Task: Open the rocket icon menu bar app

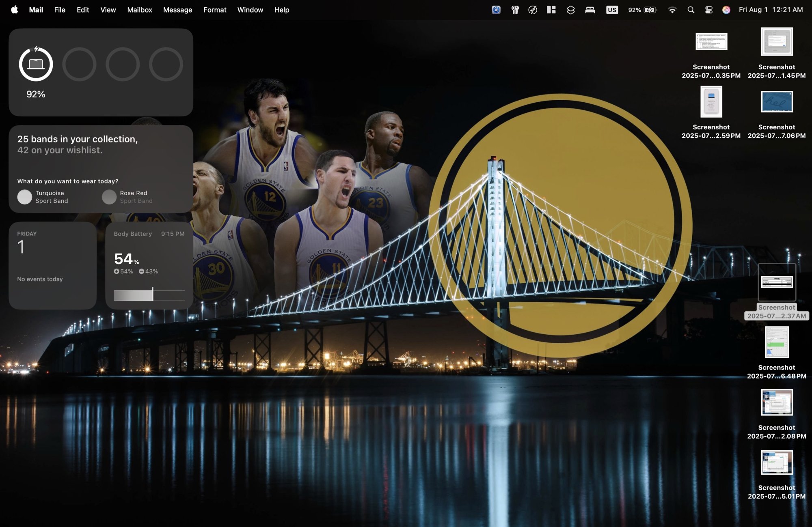Action: 533,10
